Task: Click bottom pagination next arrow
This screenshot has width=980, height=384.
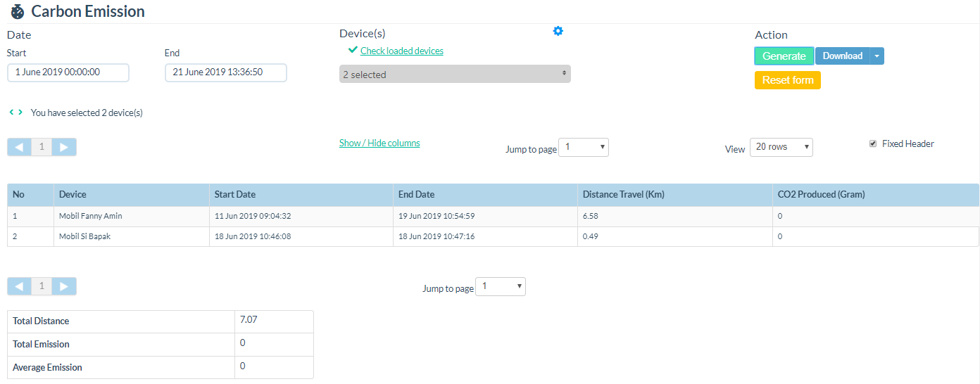Action: tap(64, 286)
